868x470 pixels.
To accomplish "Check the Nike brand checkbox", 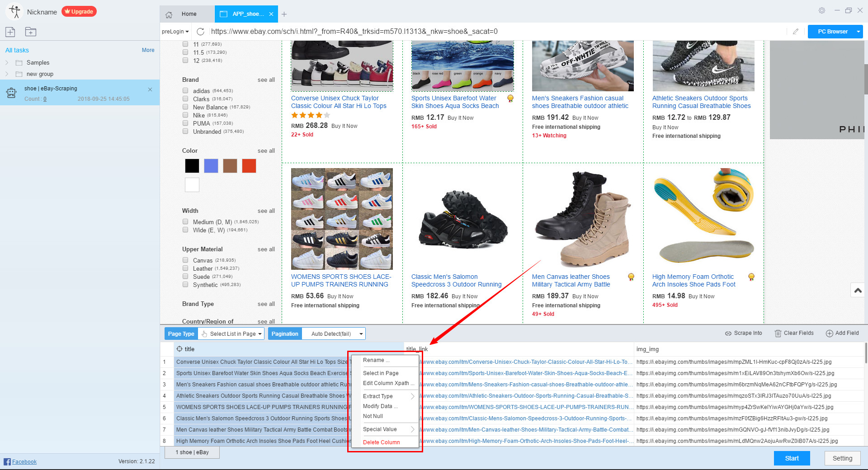I will (x=185, y=115).
